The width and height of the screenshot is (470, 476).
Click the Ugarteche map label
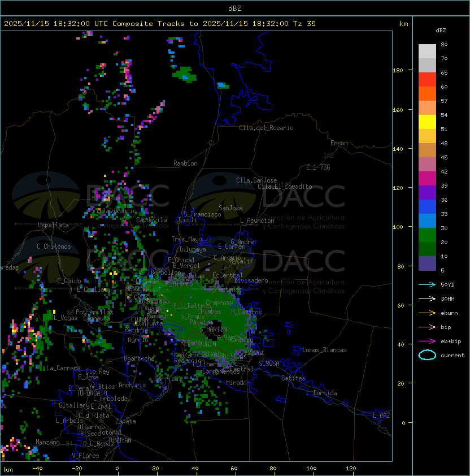[x=140, y=358]
